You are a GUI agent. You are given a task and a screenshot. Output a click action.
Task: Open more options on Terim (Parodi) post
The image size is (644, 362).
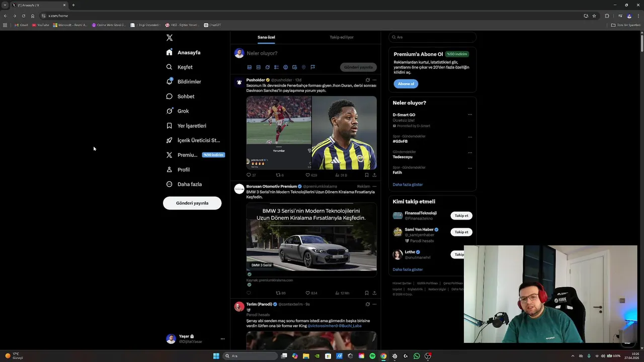pos(374,304)
